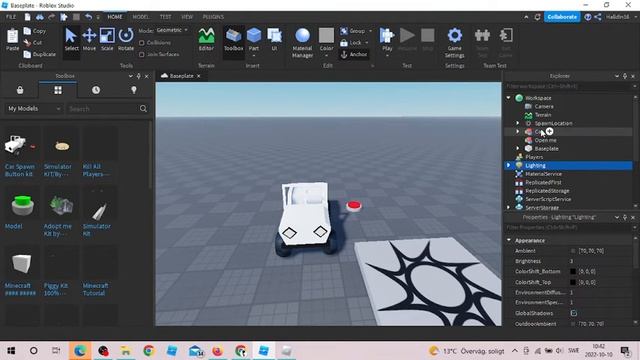Select MaterialService in Explorer
The image size is (640, 360).
tap(543, 174)
